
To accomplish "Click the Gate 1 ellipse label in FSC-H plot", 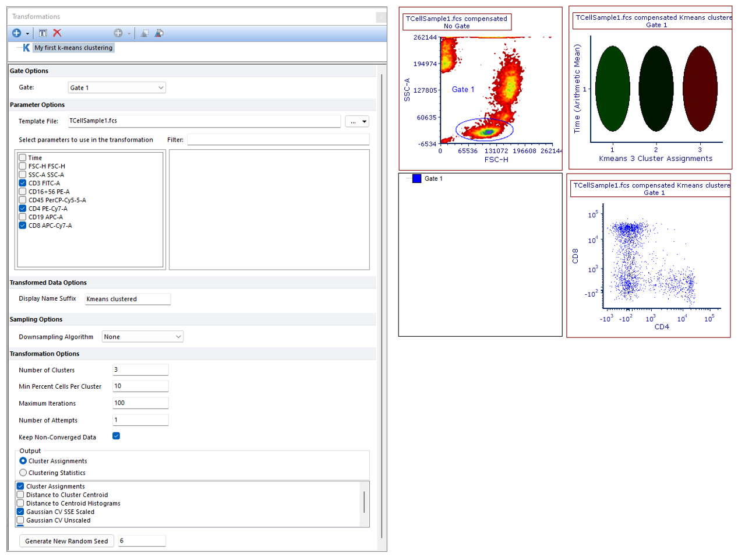I will (x=463, y=89).
